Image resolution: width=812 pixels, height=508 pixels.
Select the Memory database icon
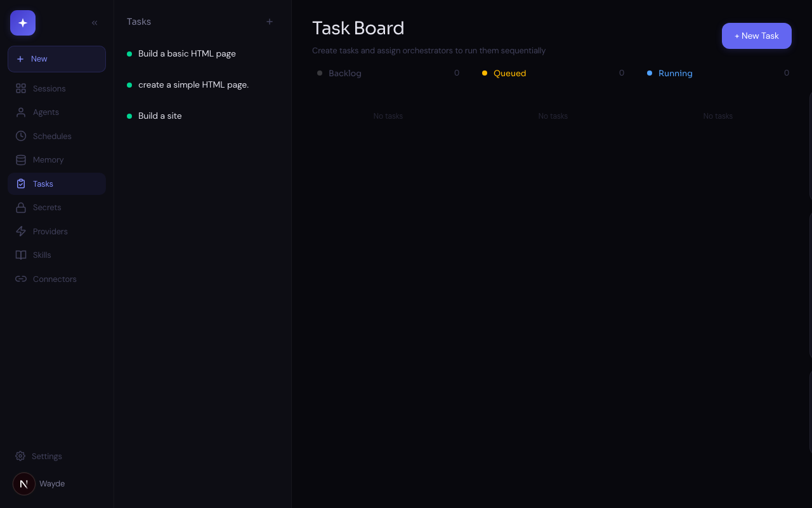point(21,160)
